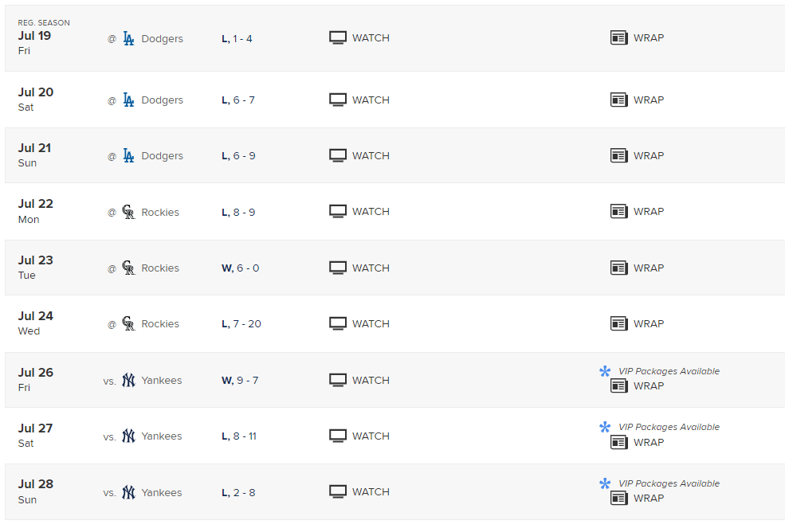
Task: Open the newspaper wrap icon for Jul 21
Action: click(x=619, y=156)
